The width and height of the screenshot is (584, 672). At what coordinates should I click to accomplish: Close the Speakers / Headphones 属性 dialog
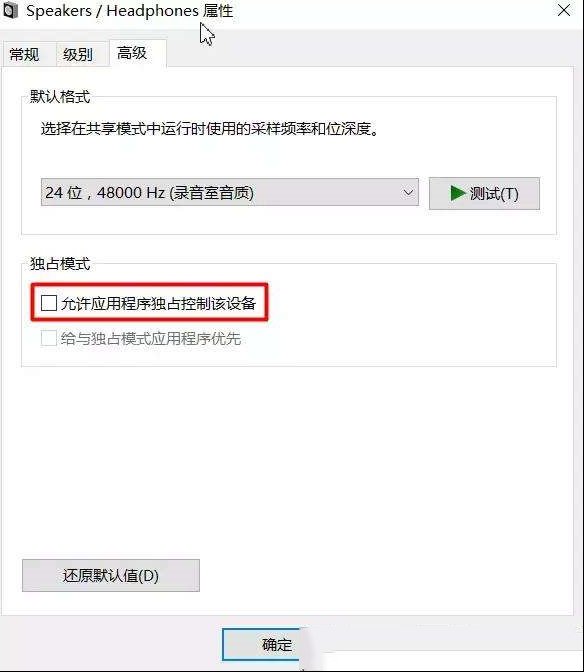tap(564, 9)
